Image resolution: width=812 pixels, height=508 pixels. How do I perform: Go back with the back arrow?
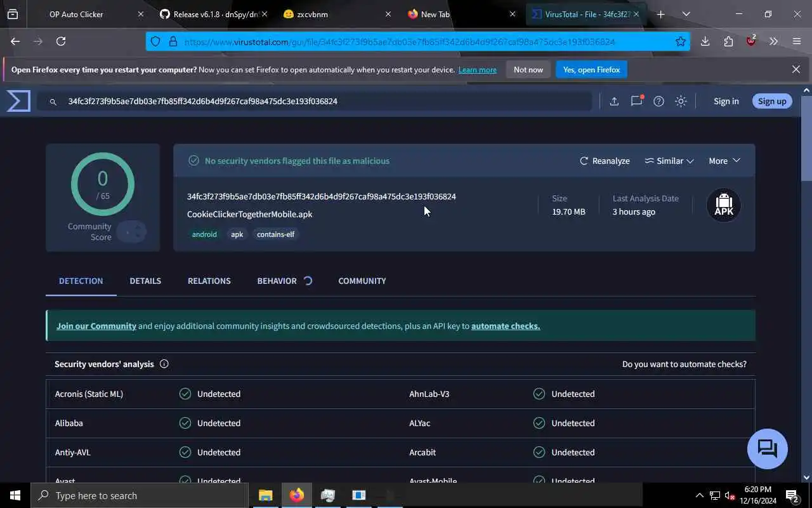15,41
